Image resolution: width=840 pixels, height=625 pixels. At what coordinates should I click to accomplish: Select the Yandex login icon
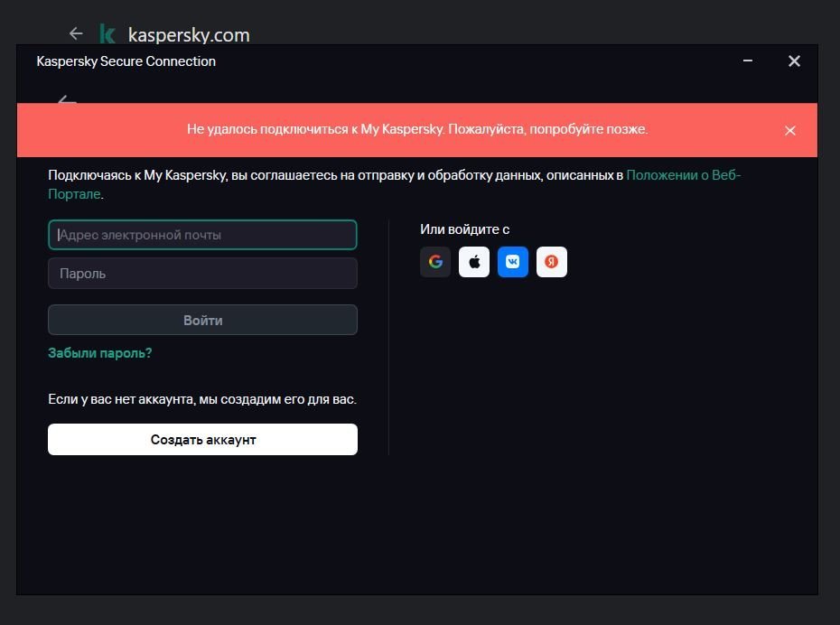(552, 262)
